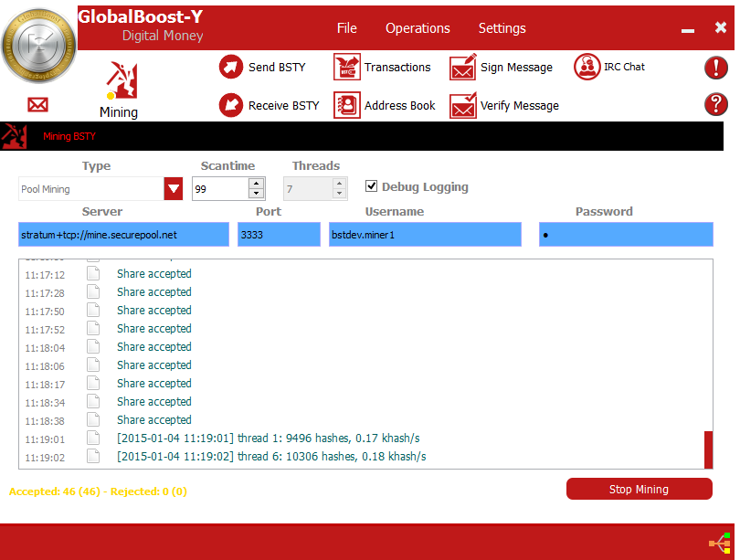Open the File menu
The height and width of the screenshot is (560, 740).
pos(347,28)
